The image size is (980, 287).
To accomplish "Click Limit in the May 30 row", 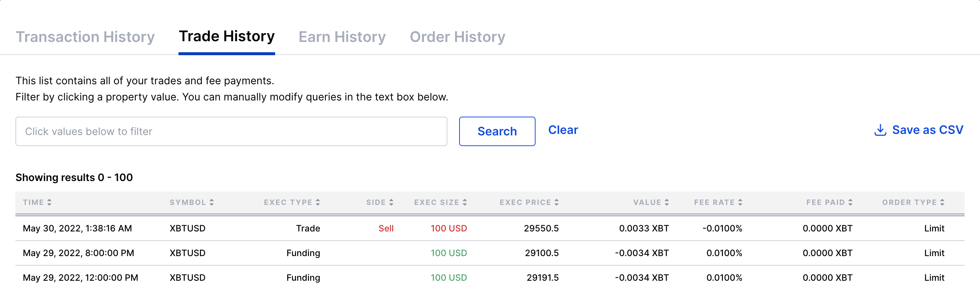I will point(934,228).
